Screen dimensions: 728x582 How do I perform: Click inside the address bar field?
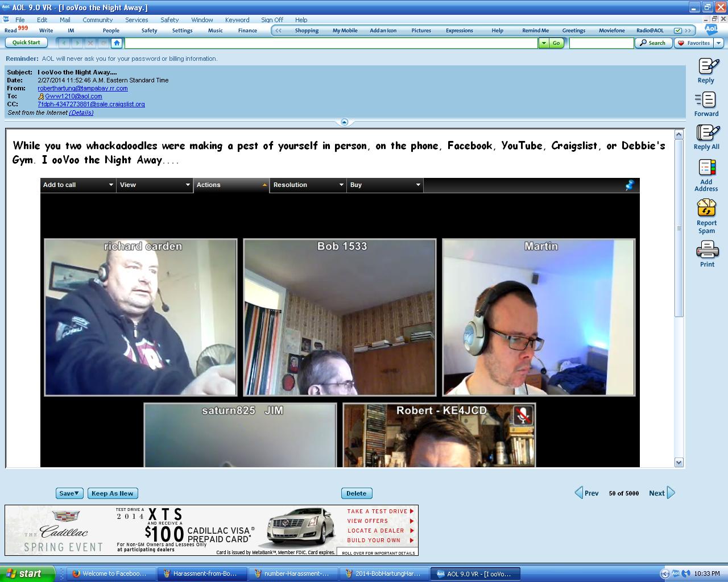click(x=331, y=43)
